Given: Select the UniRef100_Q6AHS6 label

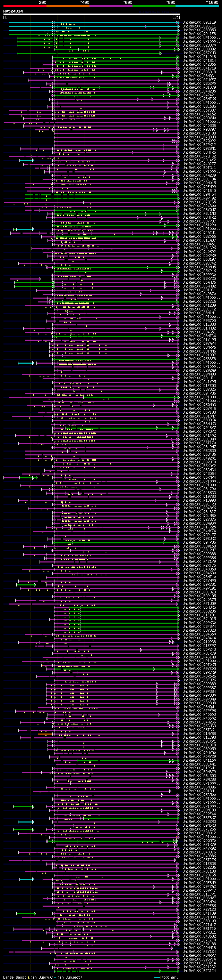Looking at the screenshot, I should [x=199, y=282].
